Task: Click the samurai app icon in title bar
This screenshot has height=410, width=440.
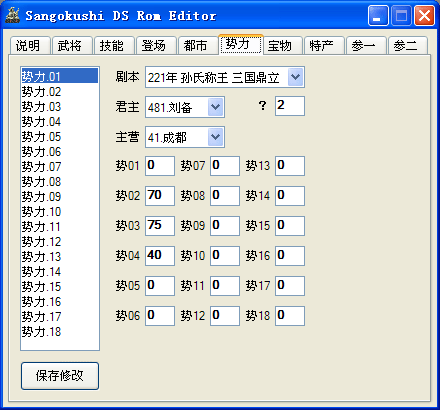Action: click(x=13, y=16)
